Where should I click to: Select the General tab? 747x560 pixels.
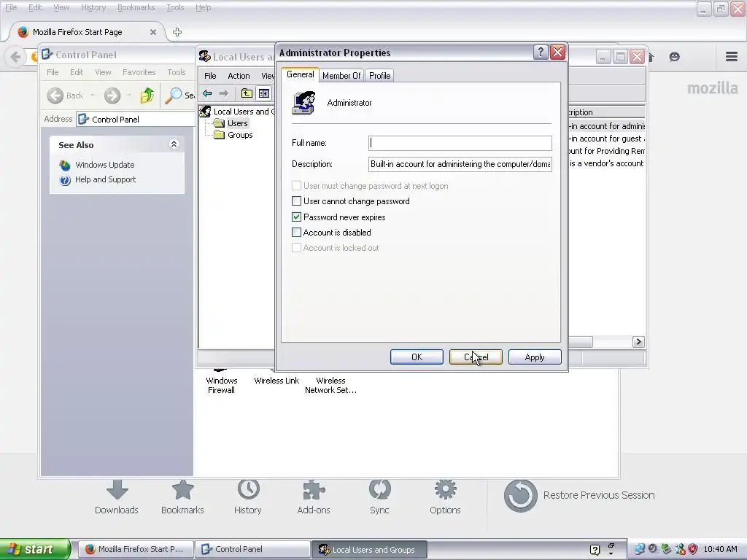point(300,74)
